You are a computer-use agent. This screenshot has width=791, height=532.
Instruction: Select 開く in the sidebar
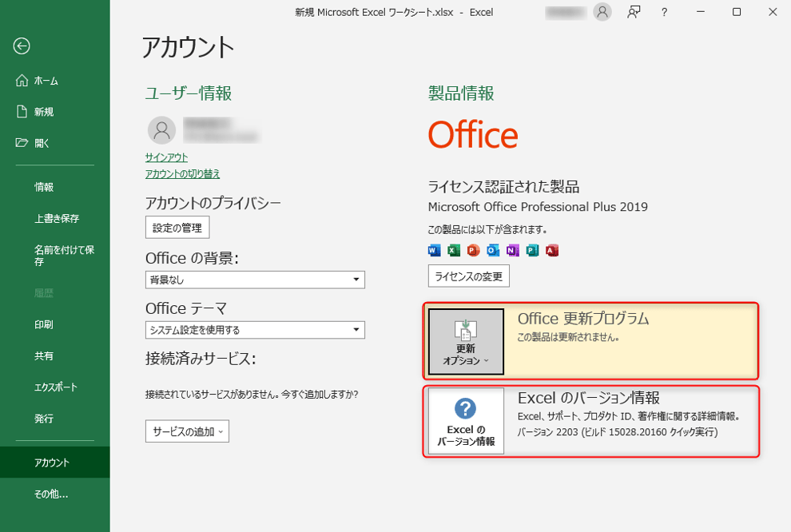[54, 143]
